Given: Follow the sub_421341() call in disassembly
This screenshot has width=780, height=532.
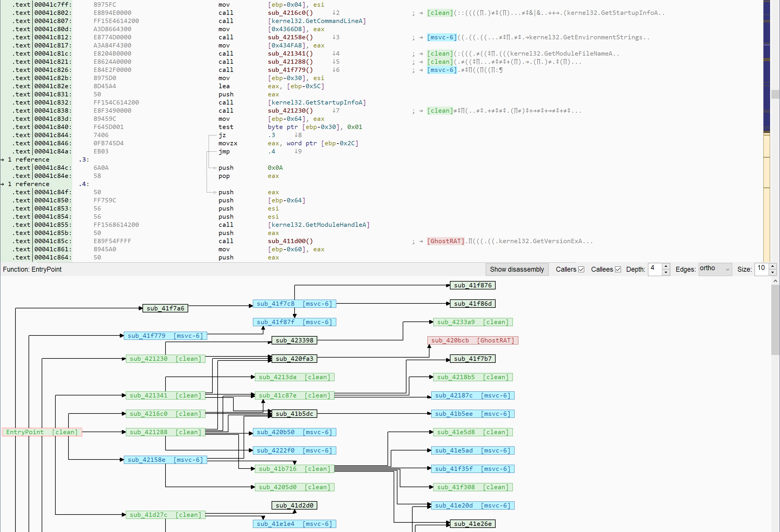Looking at the screenshot, I should click(x=290, y=54).
